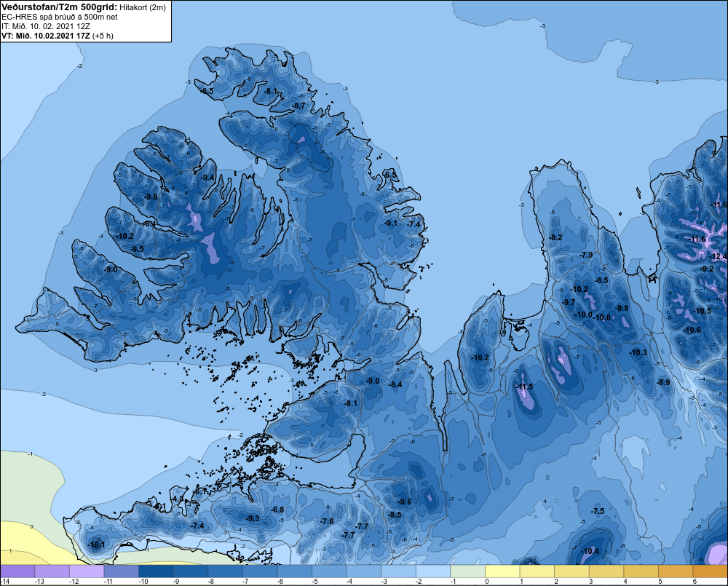This screenshot has width=728, height=586.
Task: Select legend swatch between -1 and 0
Action: pyautogui.click(x=468, y=571)
